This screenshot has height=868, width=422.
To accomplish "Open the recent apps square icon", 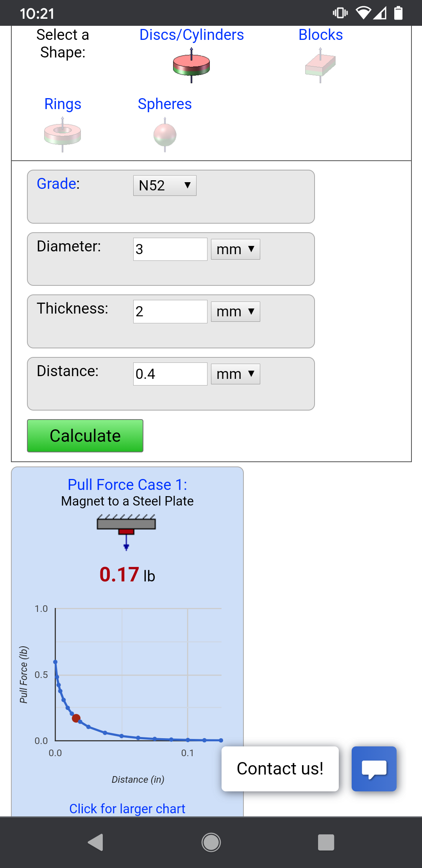I will pos(326,842).
